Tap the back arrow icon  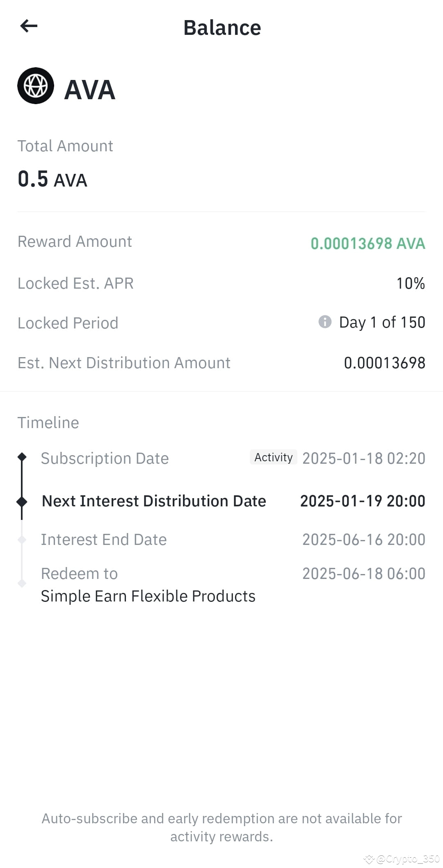coord(29,26)
